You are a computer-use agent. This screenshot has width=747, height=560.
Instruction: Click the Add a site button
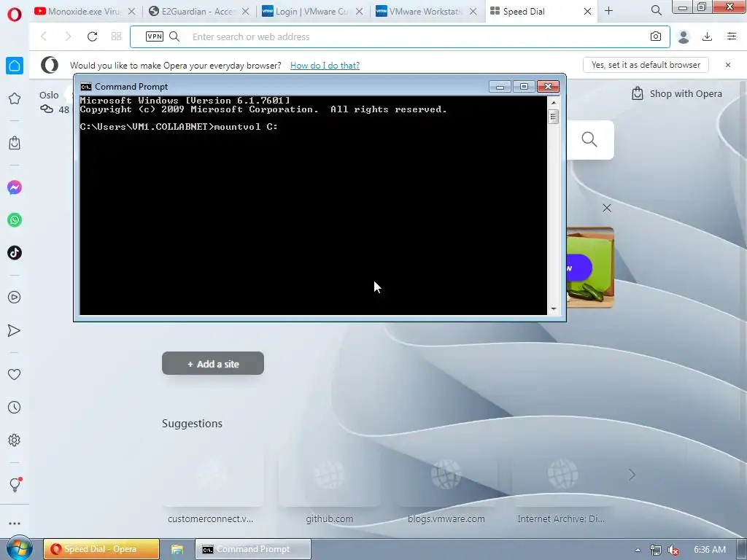pos(213,363)
